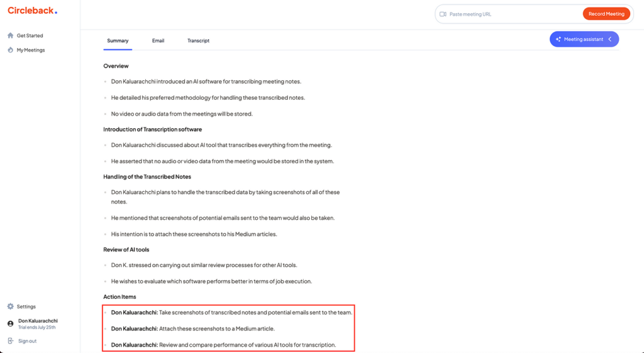This screenshot has width=644, height=353.
Task: Click the Sign out door icon
Action: point(11,341)
